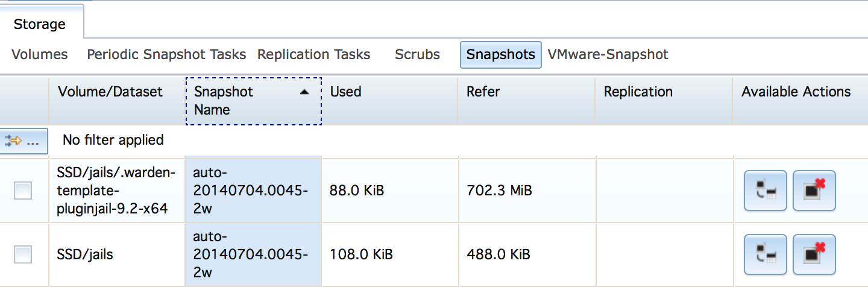Click the "No filter applied" text
Screen dimensions: 868x287
pos(113,140)
